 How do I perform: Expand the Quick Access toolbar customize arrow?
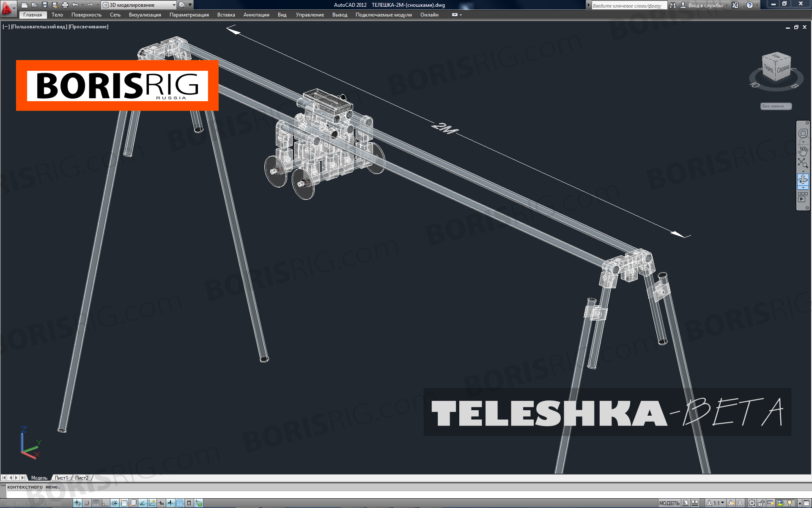pyautogui.click(x=190, y=5)
